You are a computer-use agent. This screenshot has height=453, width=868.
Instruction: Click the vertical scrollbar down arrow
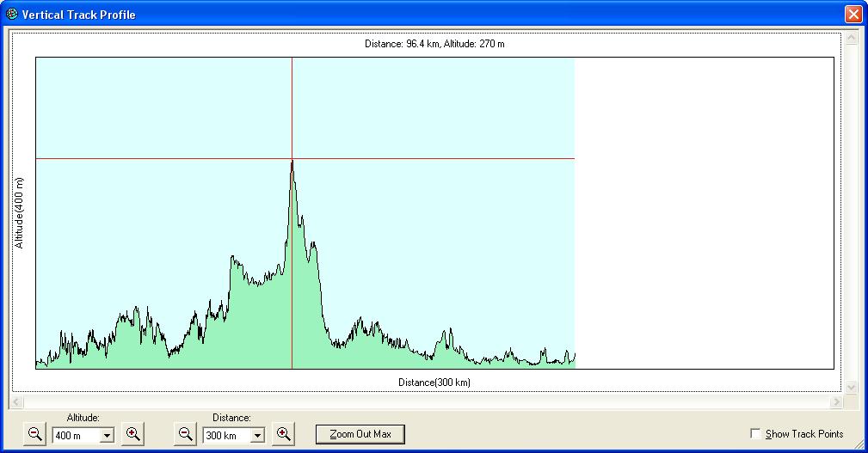852,388
